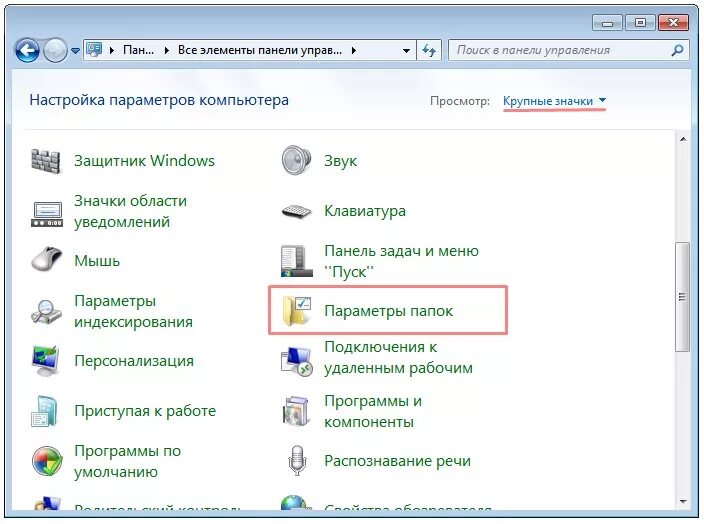Viewport: 704px width, 524px height.
Task: Close the Control Panel window
Action: (673, 22)
